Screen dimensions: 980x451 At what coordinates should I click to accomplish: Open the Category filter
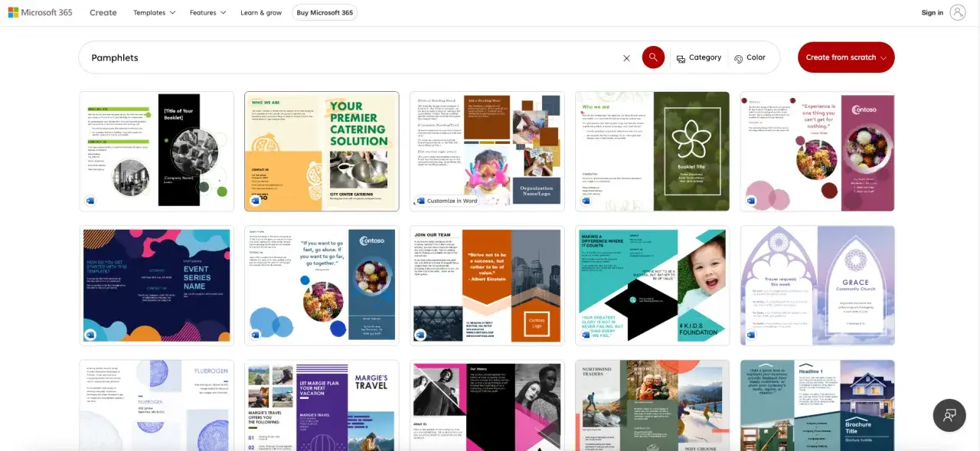tap(698, 57)
